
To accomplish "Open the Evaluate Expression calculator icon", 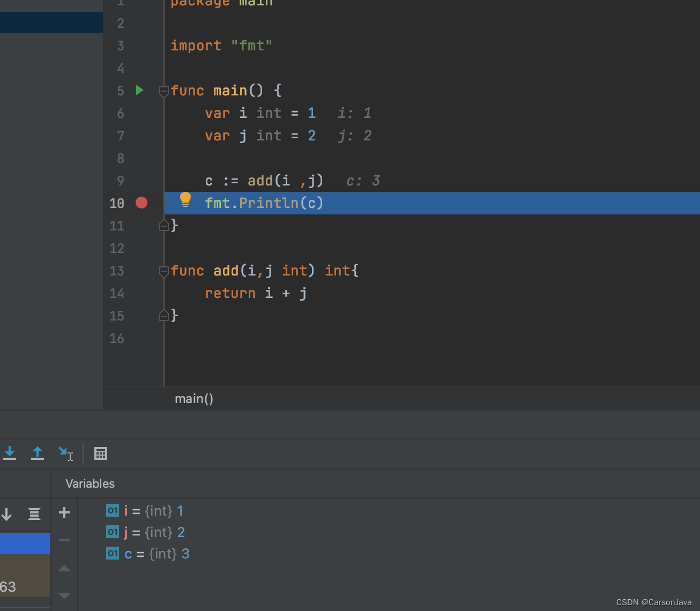I will (101, 453).
